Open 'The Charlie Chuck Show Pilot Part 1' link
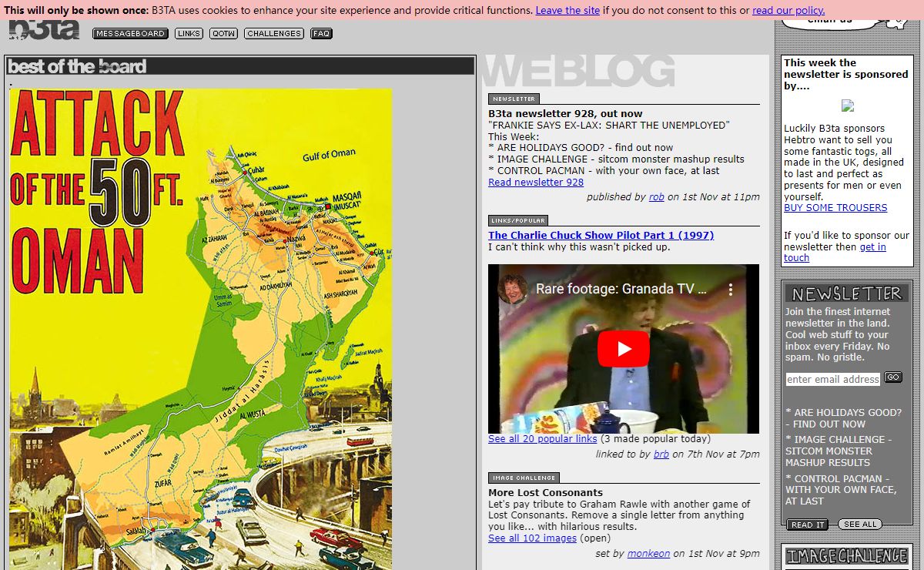 pos(601,236)
